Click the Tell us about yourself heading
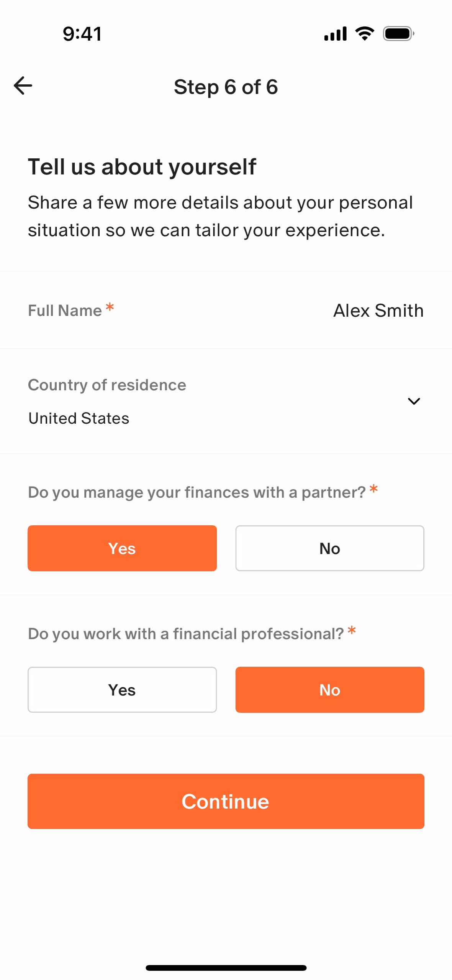Image resolution: width=452 pixels, height=980 pixels. tap(142, 166)
